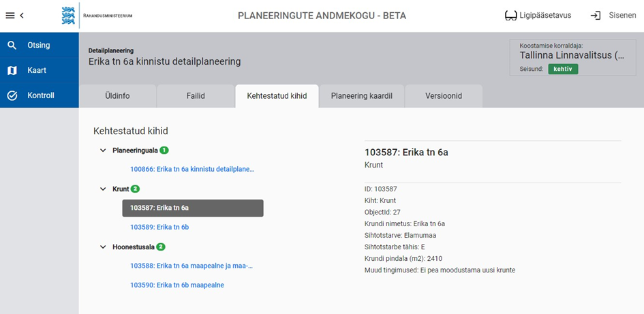Viewport: 644px width, 314px height.
Task: Click the hamburger menu icon
Action: click(10, 15)
